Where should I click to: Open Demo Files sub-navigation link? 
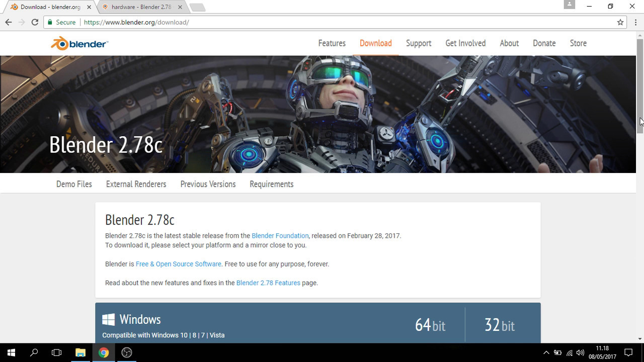click(74, 184)
